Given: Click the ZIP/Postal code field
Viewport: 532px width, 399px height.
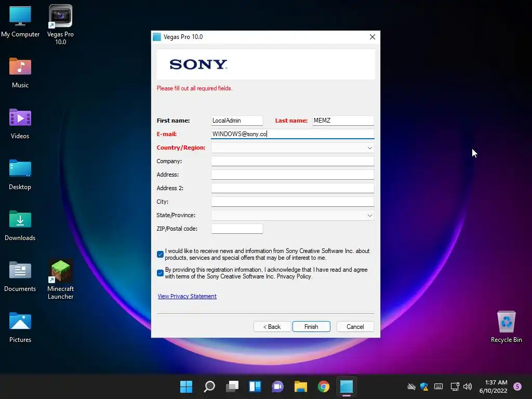Looking at the screenshot, I should pos(237,229).
